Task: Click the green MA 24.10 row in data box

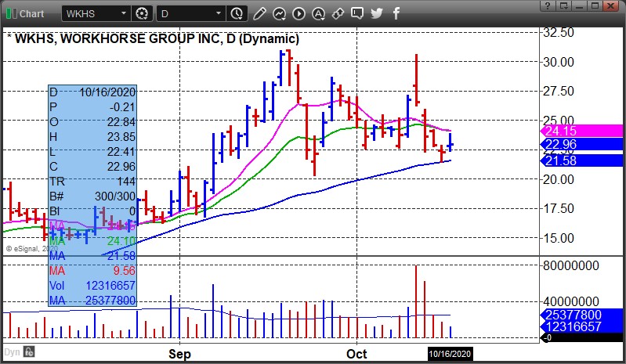Action: pyautogui.click(x=92, y=241)
